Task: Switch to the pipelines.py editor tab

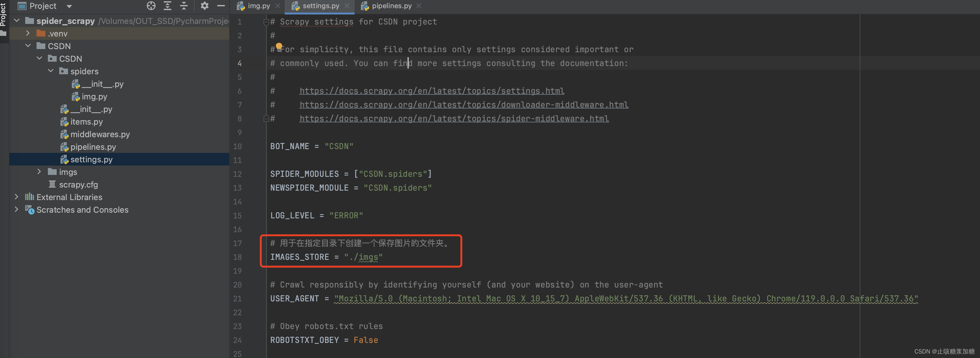Action: 391,6
